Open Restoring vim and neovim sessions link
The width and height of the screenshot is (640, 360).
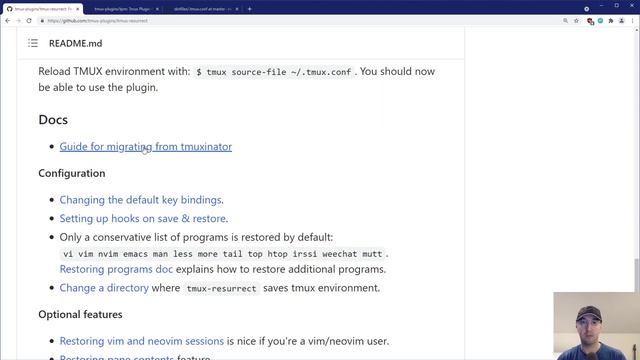[x=142, y=341]
